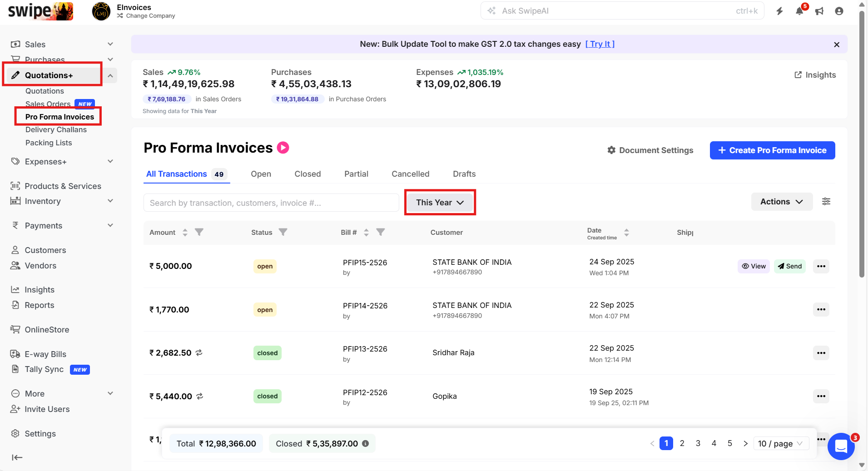Sort the table by Date
Image resolution: width=868 pixels, height=471 pixels.
pos(626,233)
